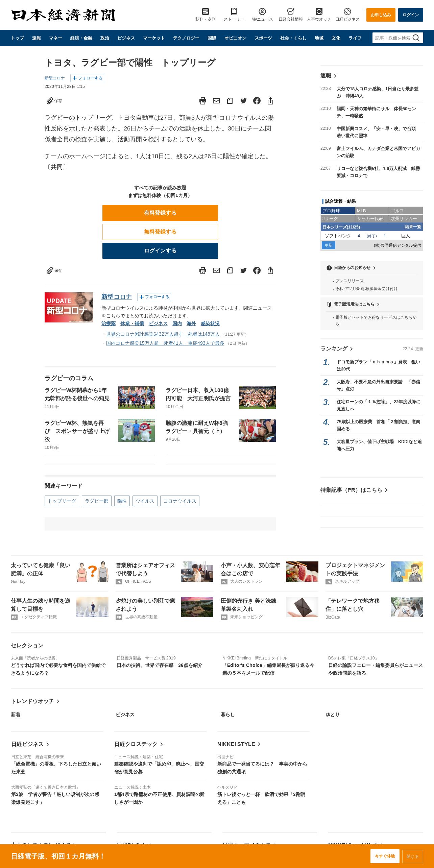Expand the 日経クロステック section heading

pyautogui.click(x=139, y=744)
